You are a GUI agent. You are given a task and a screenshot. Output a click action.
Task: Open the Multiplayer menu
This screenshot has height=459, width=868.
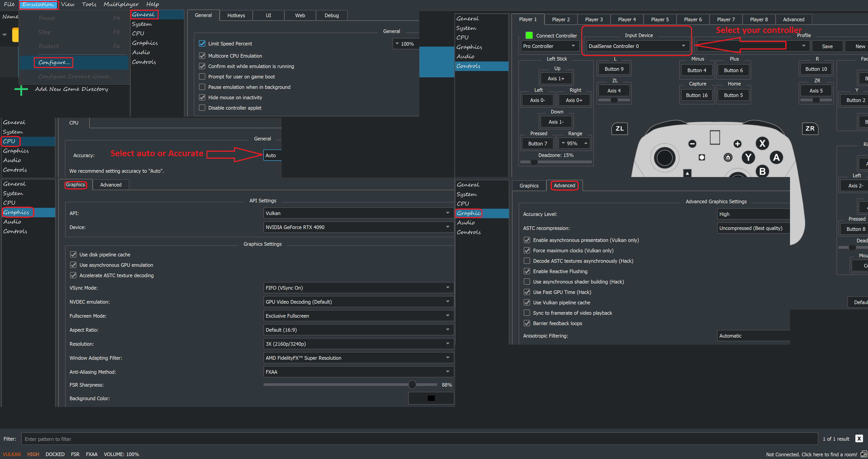tap(121, 4)
